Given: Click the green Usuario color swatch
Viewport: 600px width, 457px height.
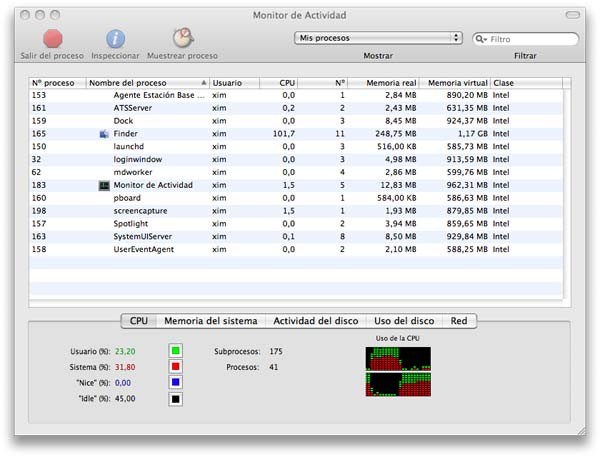Looking at the screenshot, I should point(176,351).
